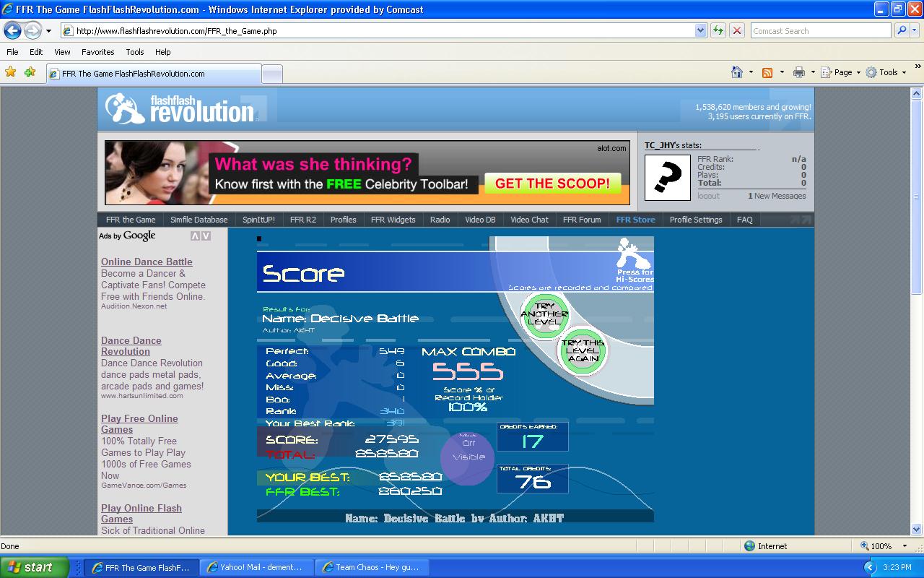Image resolution: width=924 pixels, height=578 pixels.
Task: Click the RSS feeds icon
Action: pyautogui.click(x=767, y=72)
